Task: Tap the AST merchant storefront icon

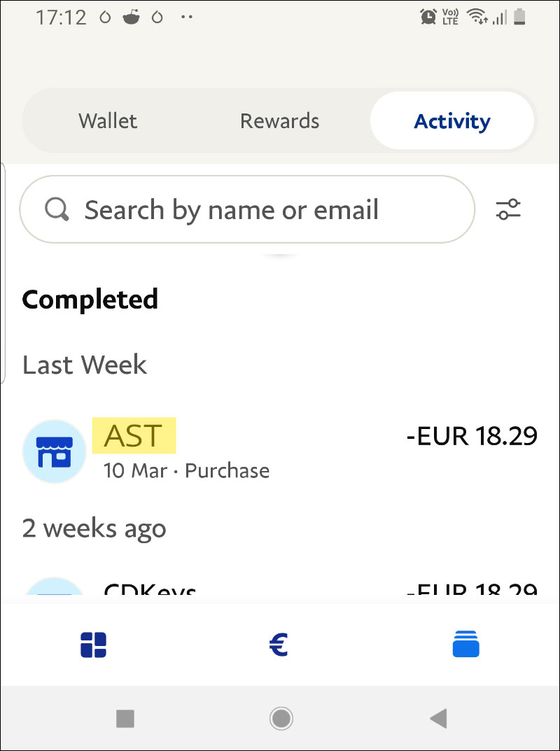Action: tap(54, 451)
